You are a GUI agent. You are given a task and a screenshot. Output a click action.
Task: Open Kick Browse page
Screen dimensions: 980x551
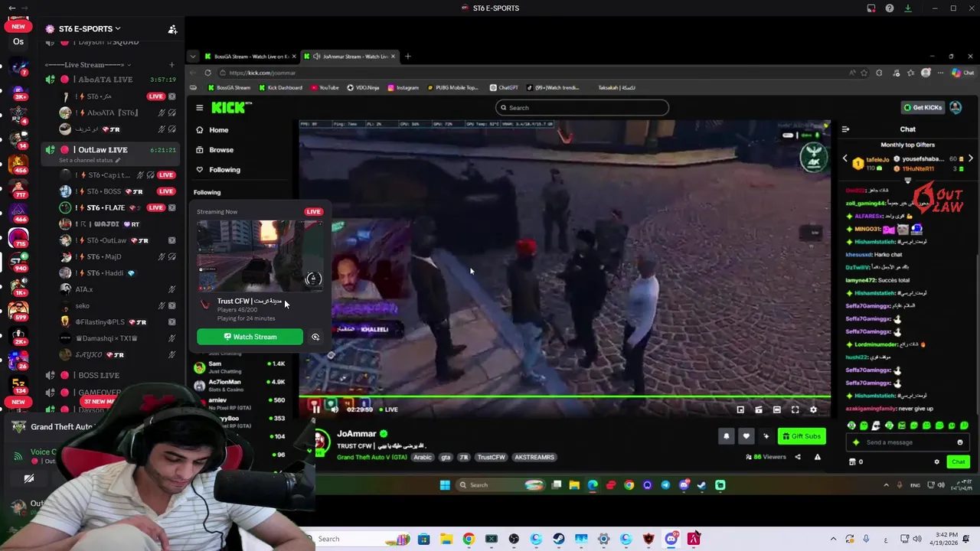click(214, 150)
